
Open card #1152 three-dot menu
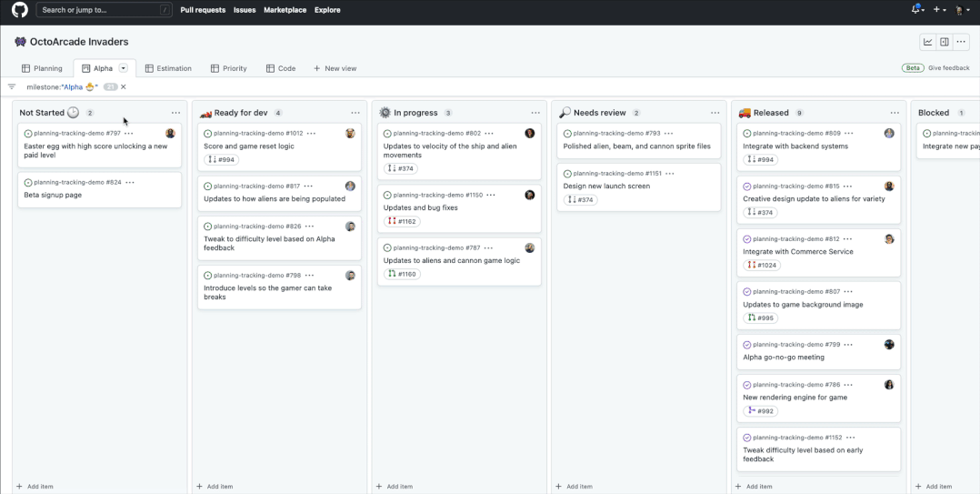tap(850, 438)
